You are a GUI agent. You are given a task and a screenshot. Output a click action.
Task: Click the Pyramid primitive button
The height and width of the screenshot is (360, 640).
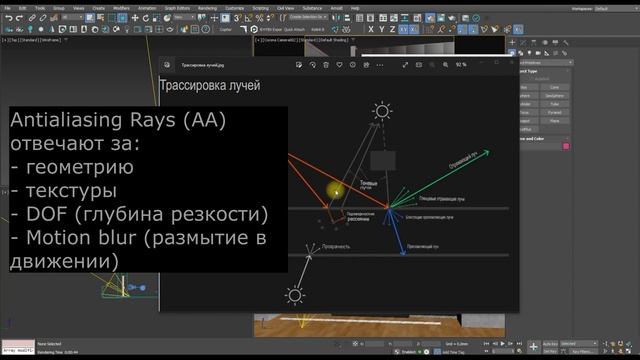coord(555,113)
